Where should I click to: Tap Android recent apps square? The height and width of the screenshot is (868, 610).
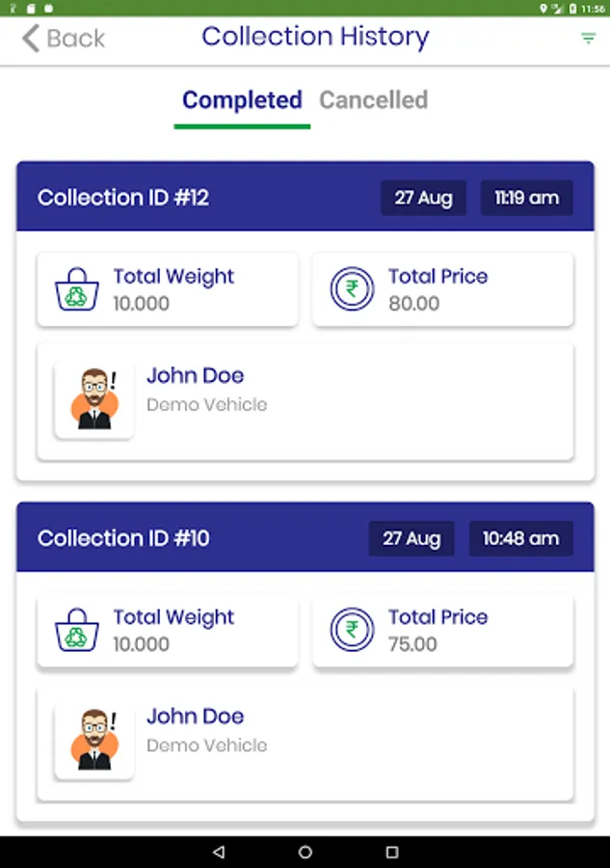pos(392,852)
